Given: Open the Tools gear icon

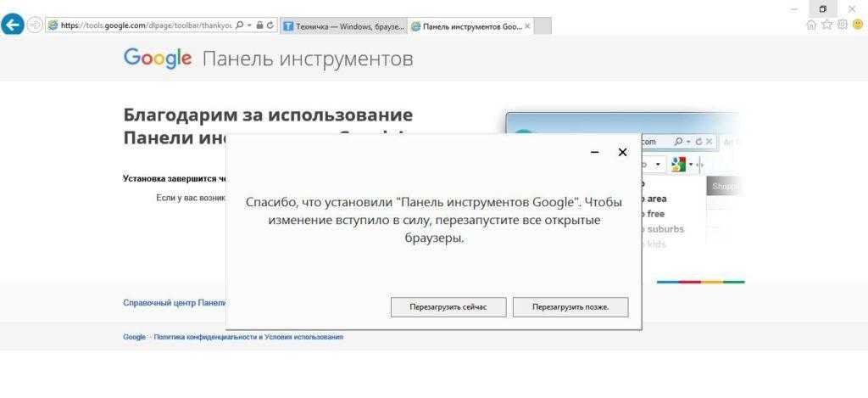Looking at the screenshot, I should coord(842,25).
